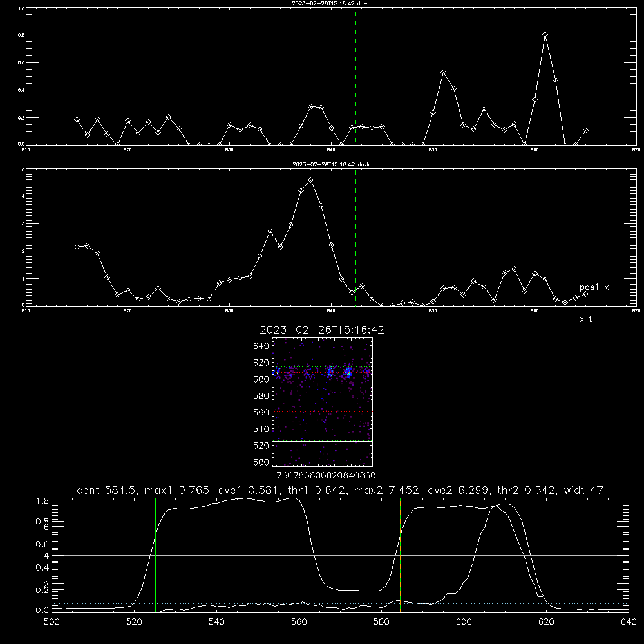
Task: Click the "640" y-axis label on the heatmap
Action: tap(261, 346)
